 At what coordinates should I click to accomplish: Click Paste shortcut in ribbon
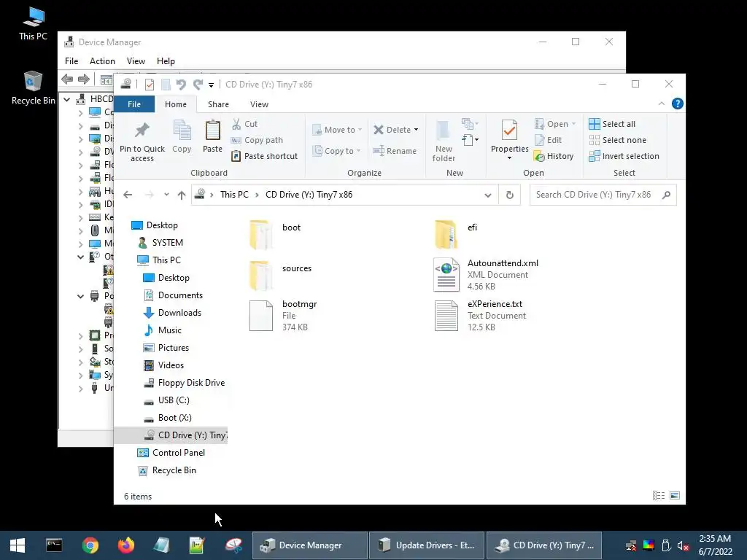pos(264,156)
